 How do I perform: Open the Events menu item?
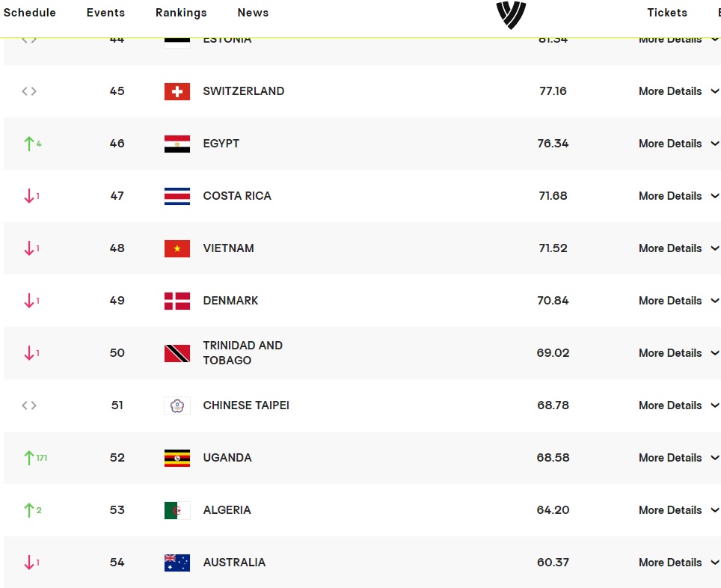pyautogui.click(x=105, y=13)
